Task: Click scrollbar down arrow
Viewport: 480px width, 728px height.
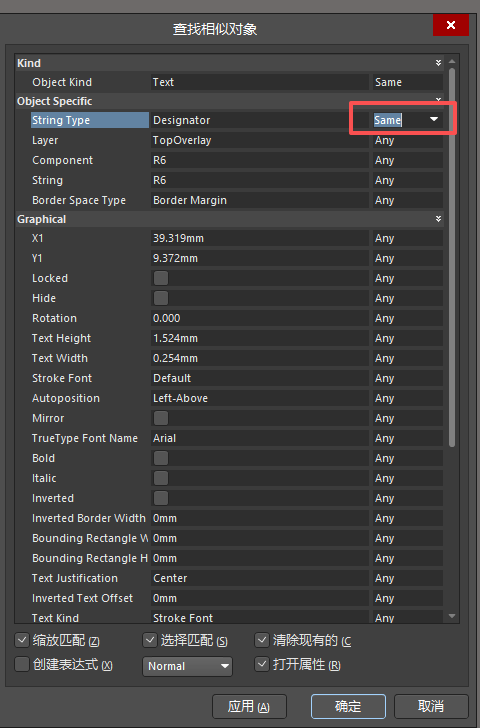Action: 452,616
